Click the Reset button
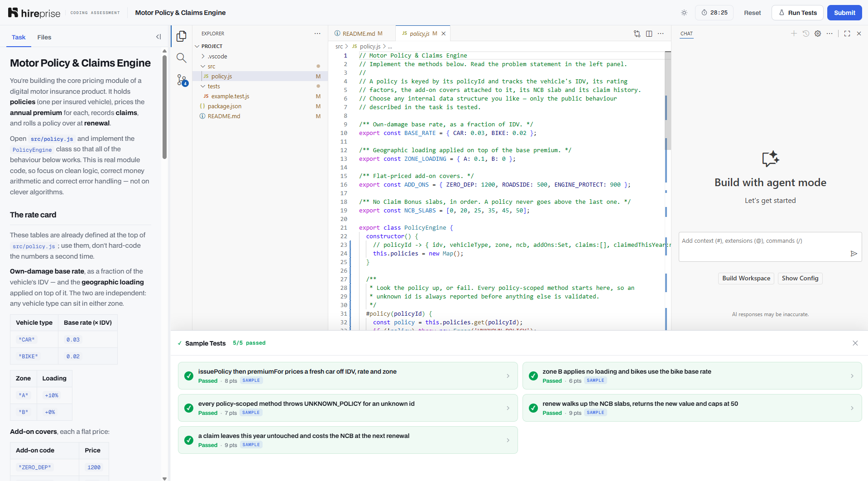Viewport: 868px width, 481px height. coord(753,13)
